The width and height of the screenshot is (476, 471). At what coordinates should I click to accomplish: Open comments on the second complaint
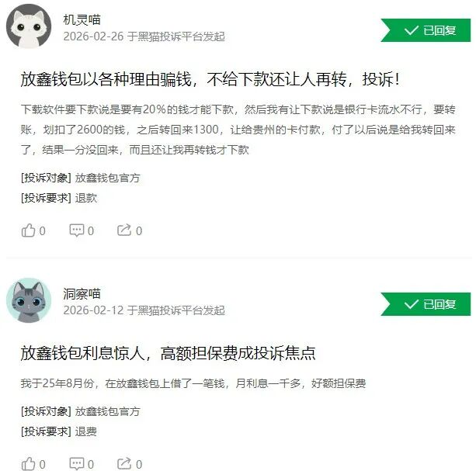(77, 464)
